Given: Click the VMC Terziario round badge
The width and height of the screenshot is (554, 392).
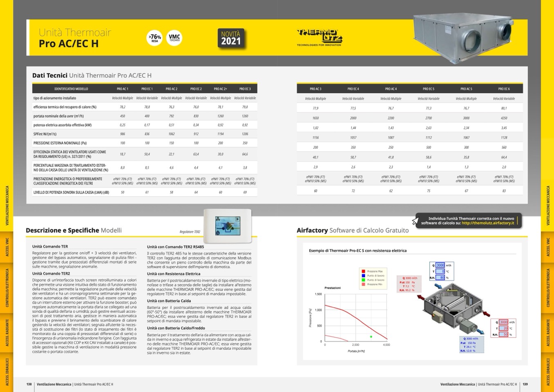Looking at the screenshot, I should click(174, 38).
